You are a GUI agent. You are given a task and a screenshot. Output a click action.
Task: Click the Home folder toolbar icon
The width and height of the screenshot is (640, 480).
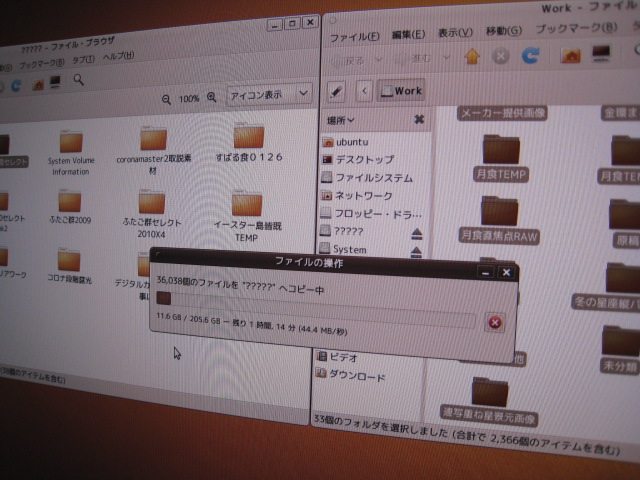571,57
